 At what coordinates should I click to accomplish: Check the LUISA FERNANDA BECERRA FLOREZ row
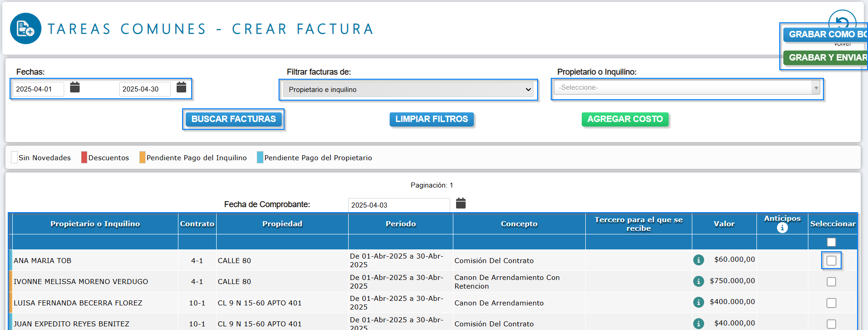[831, 303]
